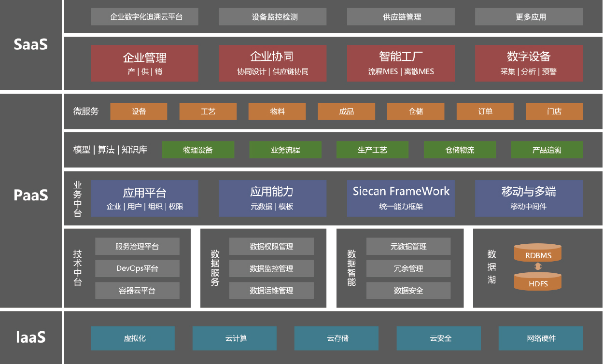Select the 产品追溯 green block

547,150
